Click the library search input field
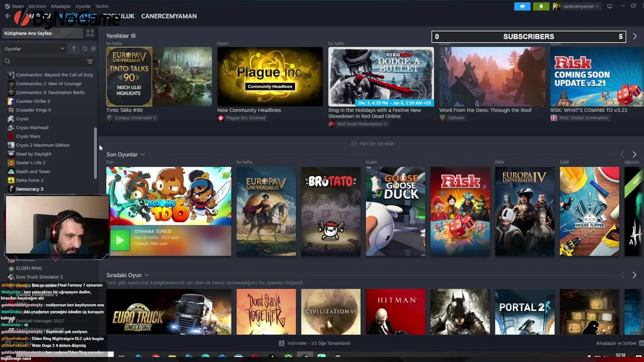 [48, 61]
